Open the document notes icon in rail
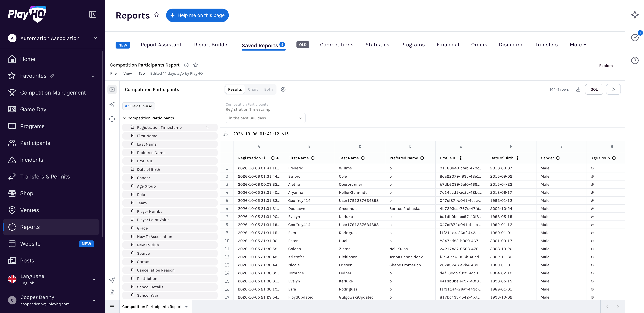This screenshot has height=313, width=644. click(112, 292)
